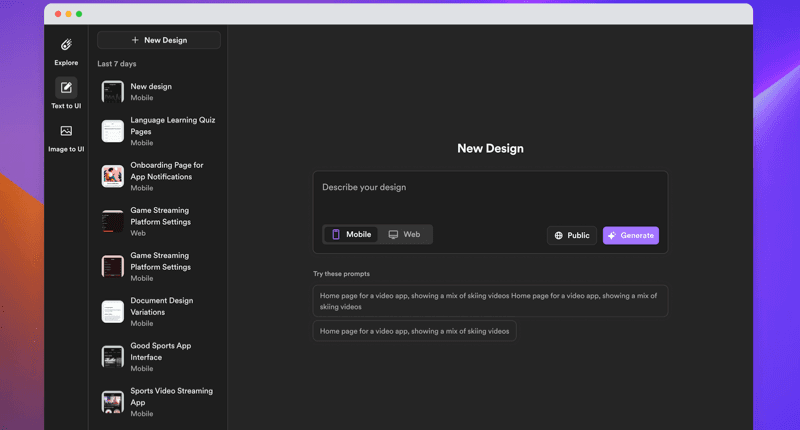
Task: Click the New Design sidebar button
Action: pyautogui.click(x=159, y=40)
